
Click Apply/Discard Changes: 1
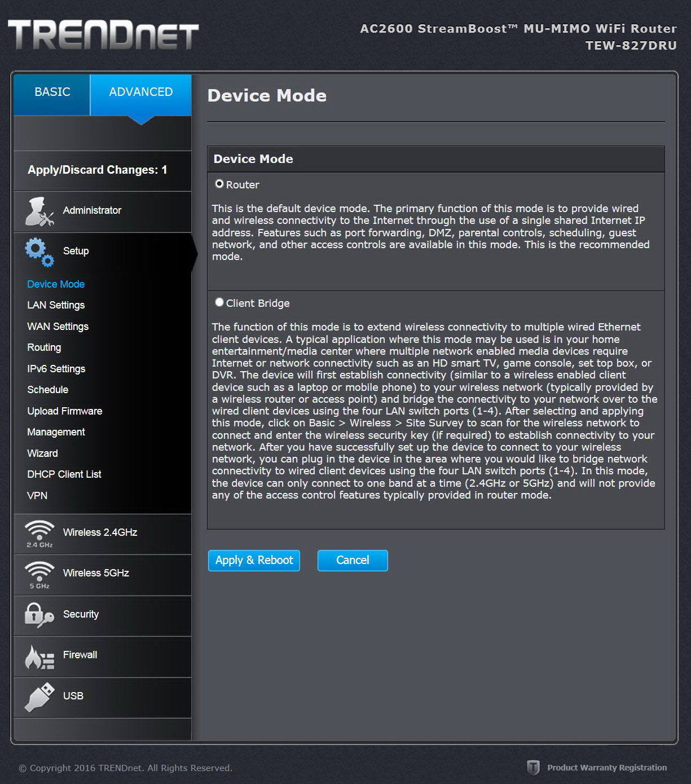click(98, 170)
